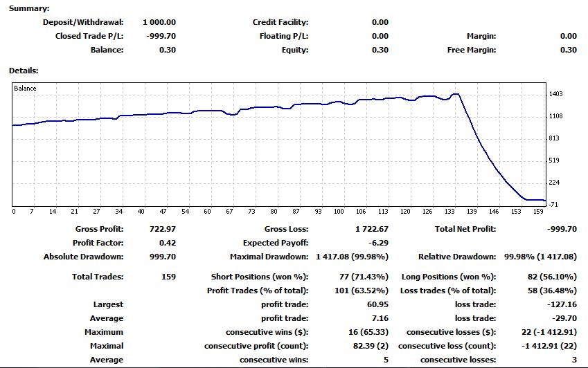Click Profit Trades value 101 (63.52%)

tap(362, 291)
